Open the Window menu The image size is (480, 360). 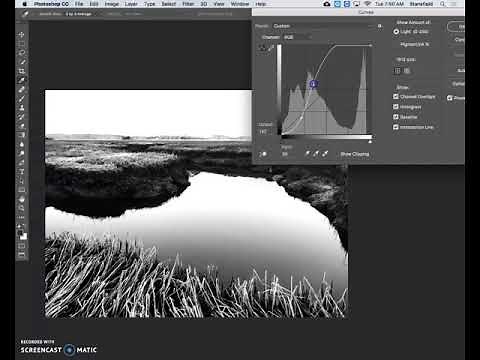pos(240,4)
